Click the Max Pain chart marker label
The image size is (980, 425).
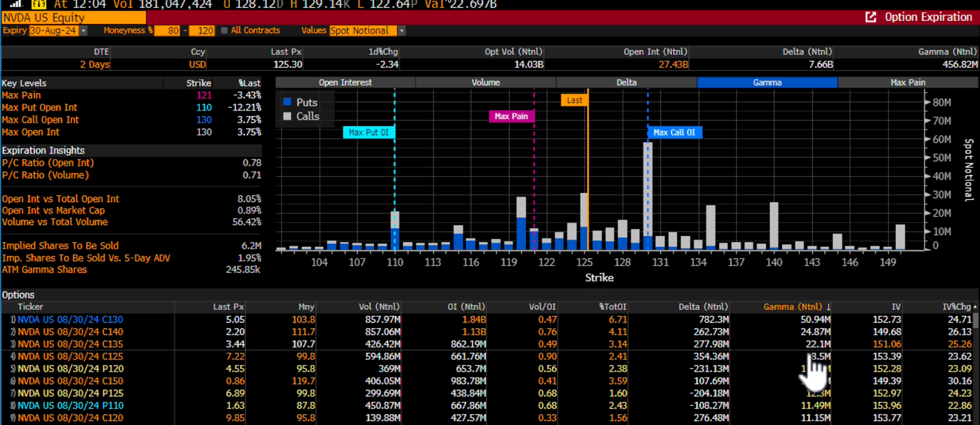pos(511,116)
